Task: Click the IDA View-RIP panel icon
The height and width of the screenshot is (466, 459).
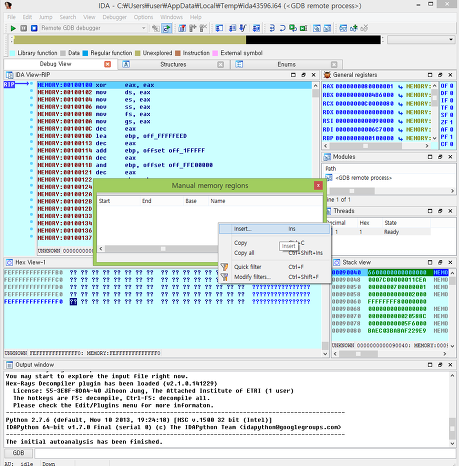Action: tap(10, 75)
